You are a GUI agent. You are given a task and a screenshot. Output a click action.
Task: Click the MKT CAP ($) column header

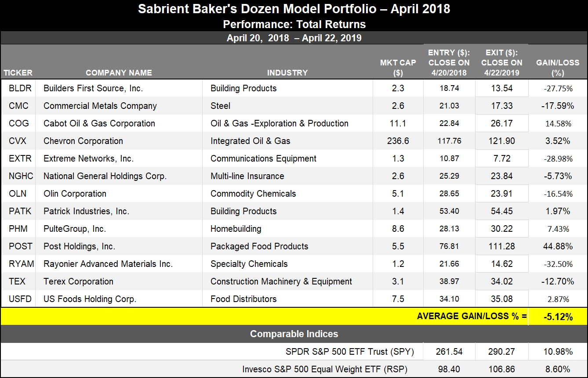[x=398, y=68]
